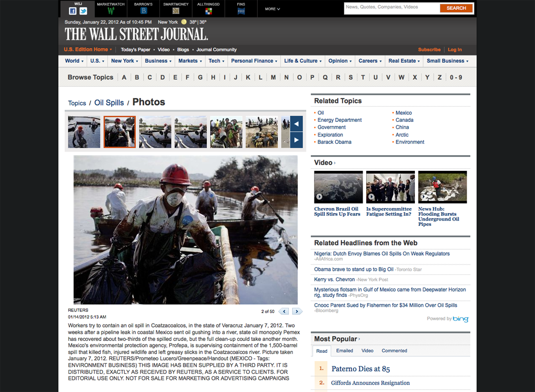
Task: Expand the Markets menu
Action: [x=190, y=61]
